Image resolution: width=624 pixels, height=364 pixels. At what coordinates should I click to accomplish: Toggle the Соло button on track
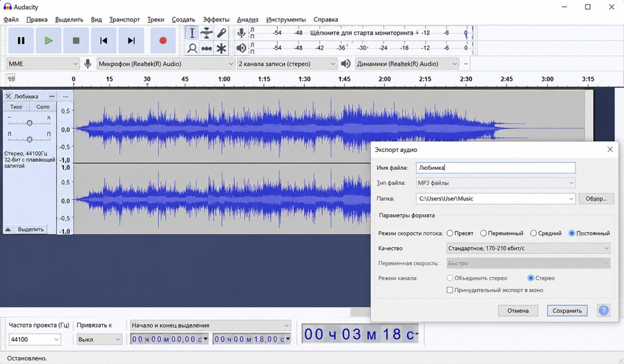coord(43,106)
